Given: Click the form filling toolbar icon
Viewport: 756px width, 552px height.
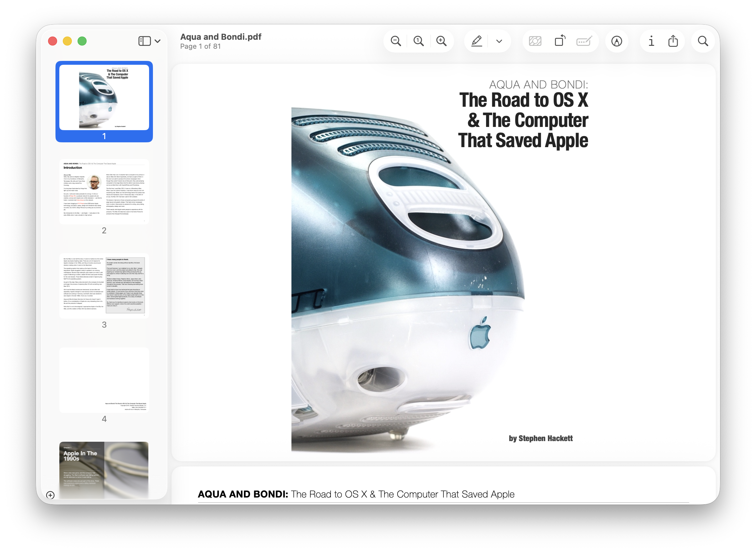Looking at the screenshot, I should (x=584, y=41).
